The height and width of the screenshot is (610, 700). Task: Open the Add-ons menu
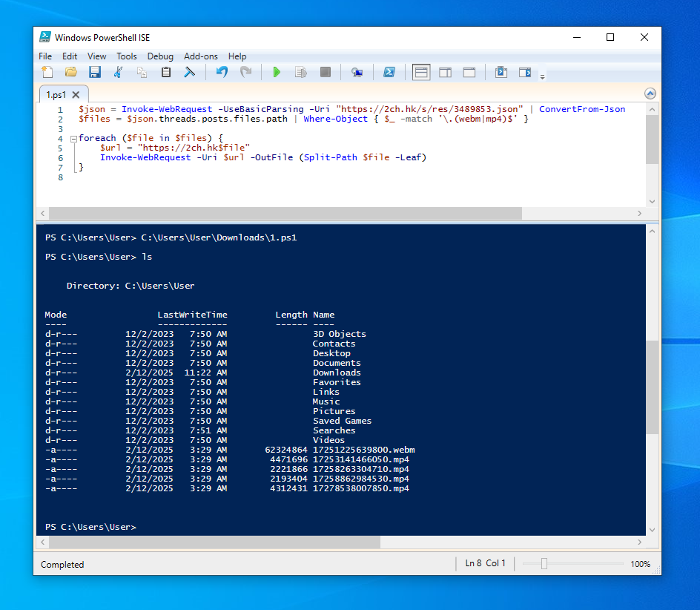click(201, 56)
